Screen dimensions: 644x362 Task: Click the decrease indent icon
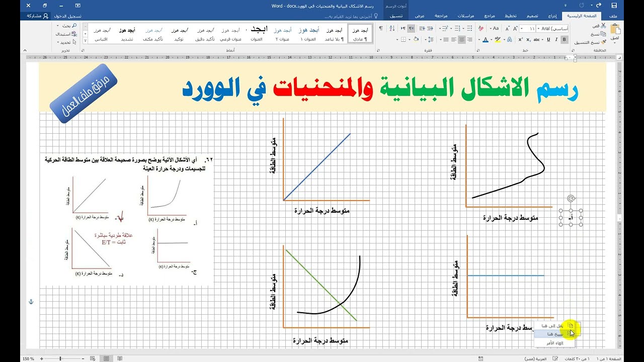(x=430, y=29)
